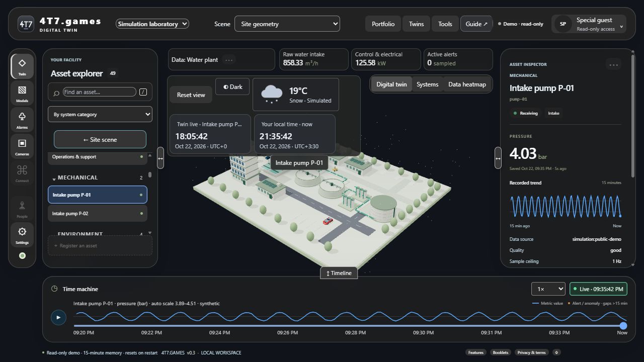644x362 pixels.
Task: Click the left panel resize handle arrows
Action: [x=160, y=158]
